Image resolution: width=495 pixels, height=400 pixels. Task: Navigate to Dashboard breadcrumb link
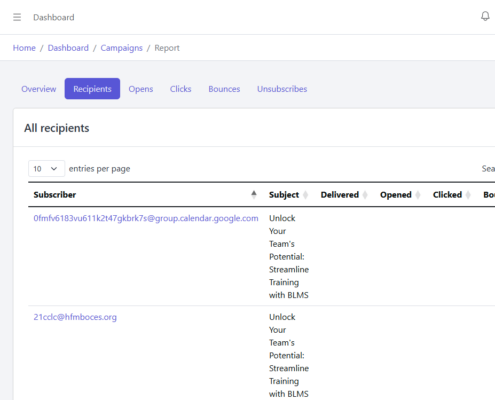[68, 48]
